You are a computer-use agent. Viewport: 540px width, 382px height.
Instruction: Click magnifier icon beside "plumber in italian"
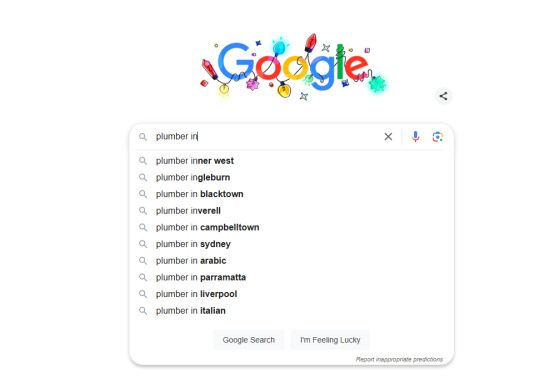pos(143,311)
